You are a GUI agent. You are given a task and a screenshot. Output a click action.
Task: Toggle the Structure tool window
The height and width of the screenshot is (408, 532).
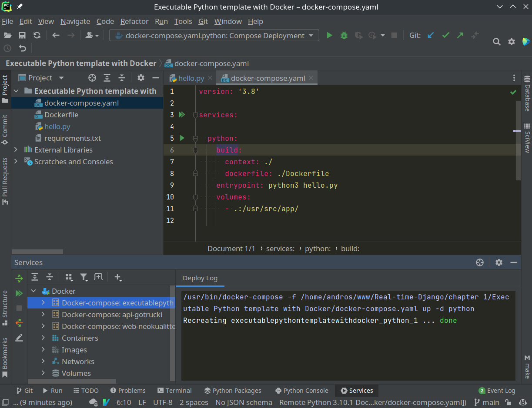(x=5, y=308)
